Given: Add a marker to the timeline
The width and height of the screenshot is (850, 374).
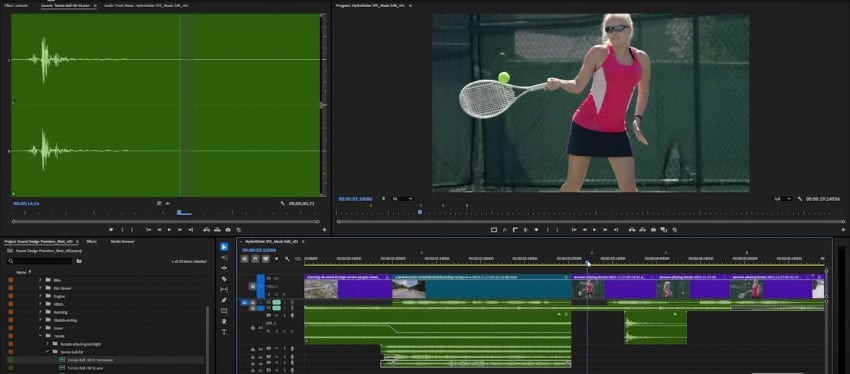Looking at the screenshot, I should pos(276,259).
